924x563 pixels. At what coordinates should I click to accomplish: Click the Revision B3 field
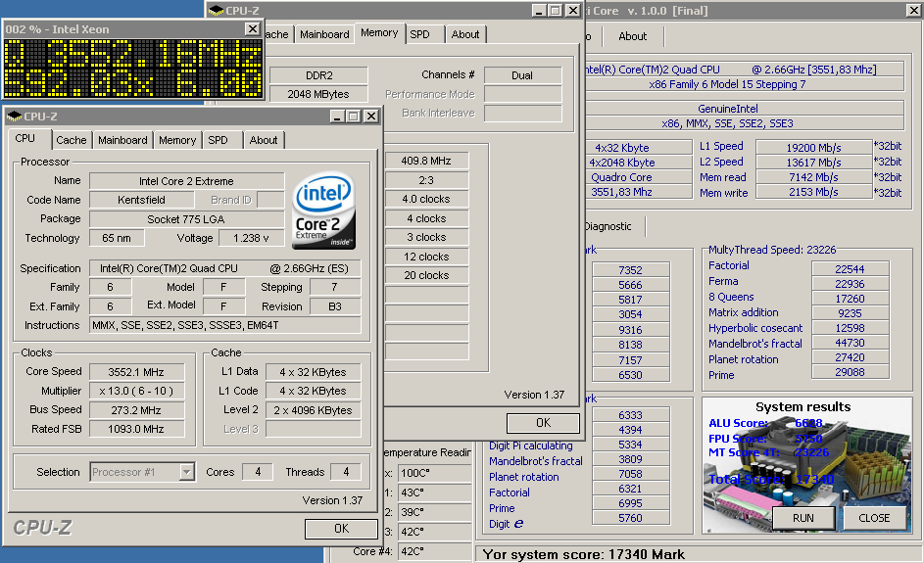[x=335, y=306]
